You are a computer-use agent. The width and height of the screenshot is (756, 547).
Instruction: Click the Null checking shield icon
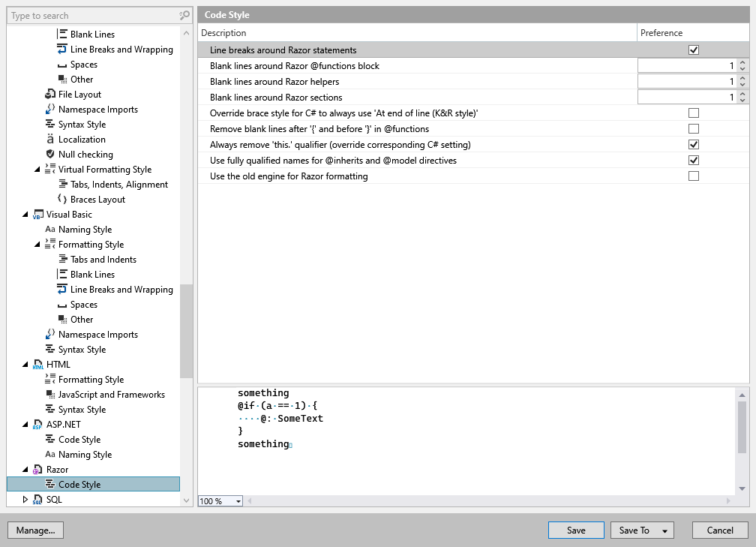pyautogui.click(x=50, y=154)
